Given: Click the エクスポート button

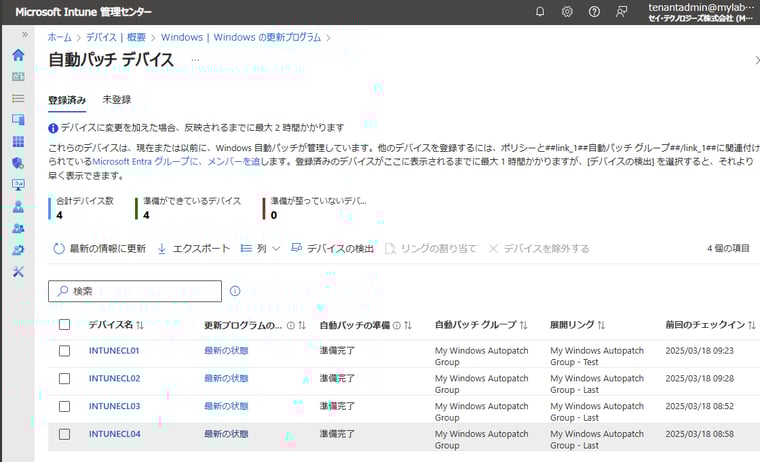Looking at the screenshot, I should (194, 249).
